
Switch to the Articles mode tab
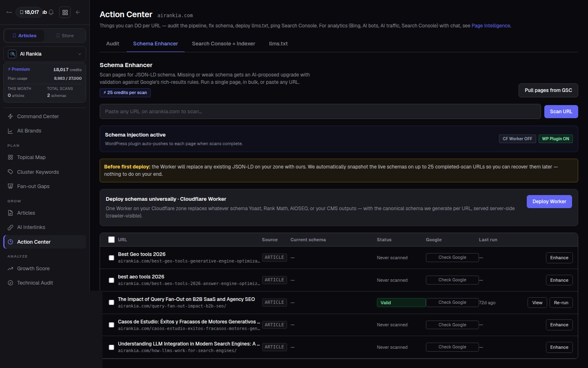24,36
